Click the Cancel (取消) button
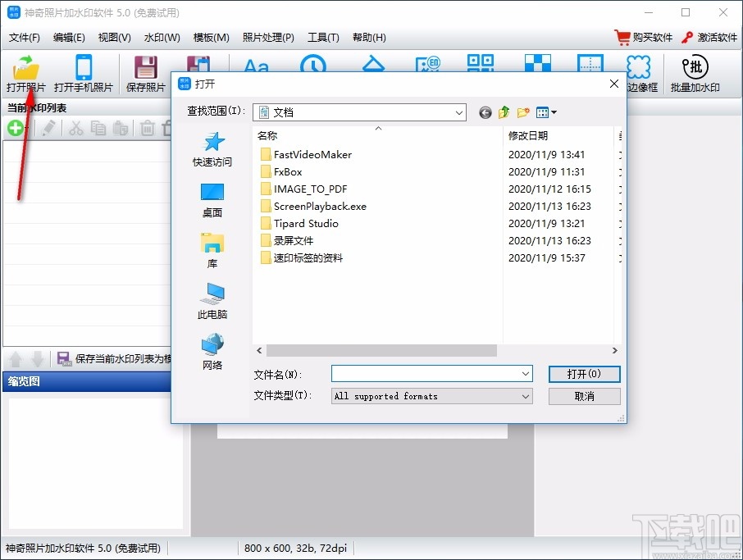This screenshot has height=560, width=743. (x=584, y=396)
